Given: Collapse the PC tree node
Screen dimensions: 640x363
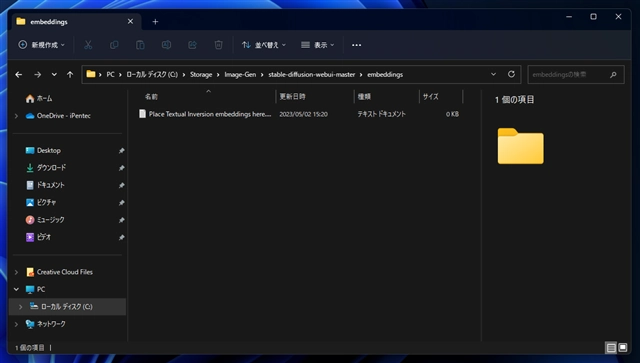Looking at the screenshot, I should pyautogui.click(x=16, y=289).
